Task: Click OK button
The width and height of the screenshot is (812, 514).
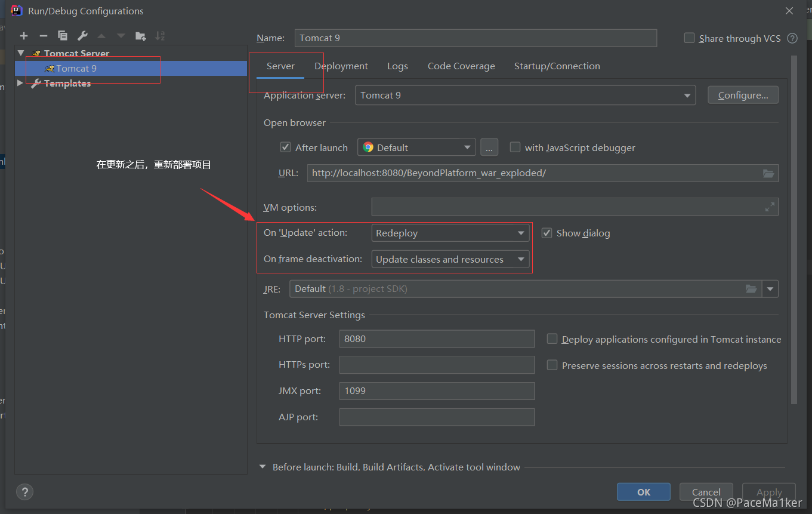Action: [644, 492]
